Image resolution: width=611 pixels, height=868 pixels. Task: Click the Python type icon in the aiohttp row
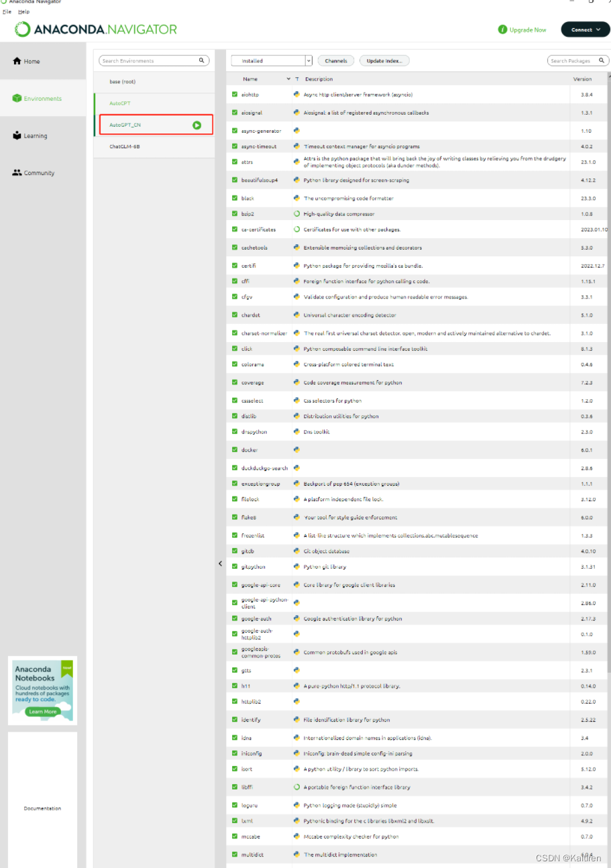tap(296, 95)
